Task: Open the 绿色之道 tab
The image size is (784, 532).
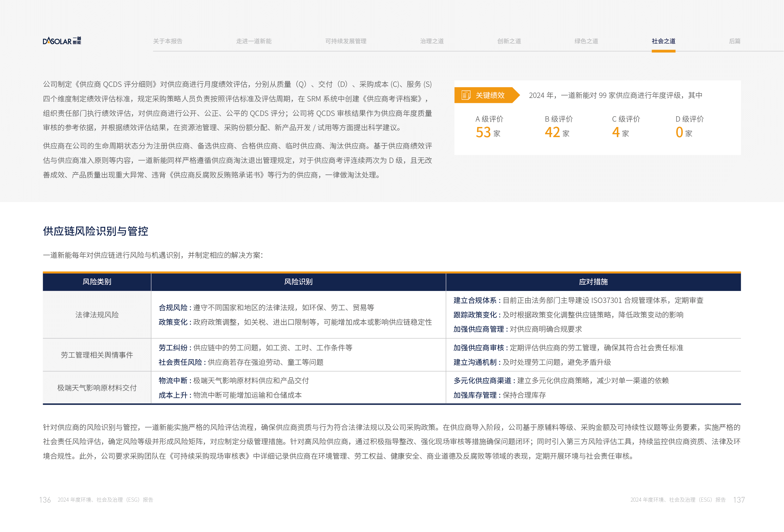Action: (586, 41)
